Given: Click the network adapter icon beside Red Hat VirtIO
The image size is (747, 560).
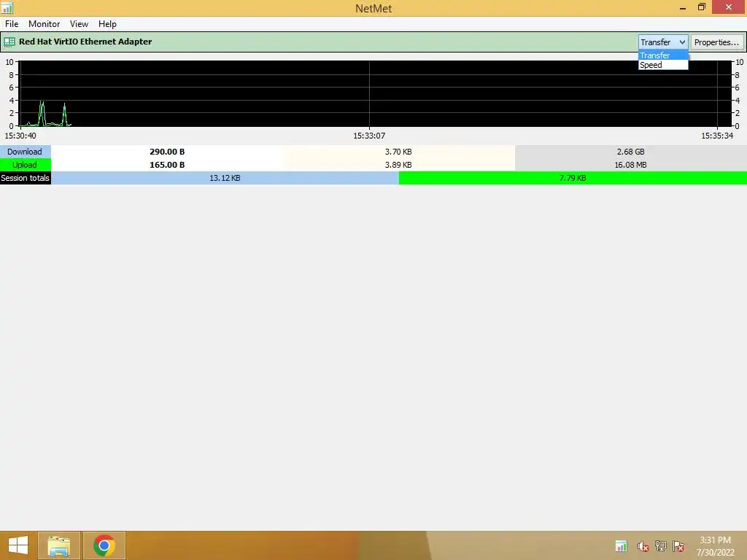Looking at the screenshot, I should [9, 42].
